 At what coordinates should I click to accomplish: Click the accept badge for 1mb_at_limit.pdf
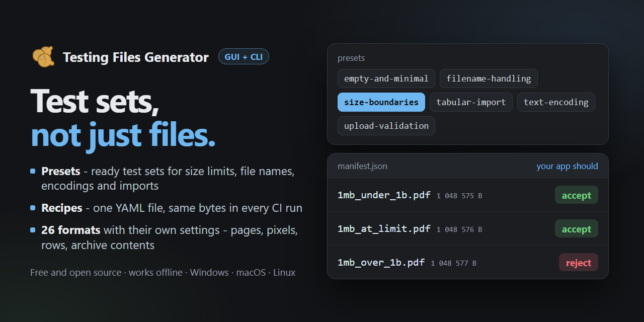[576, 229]
